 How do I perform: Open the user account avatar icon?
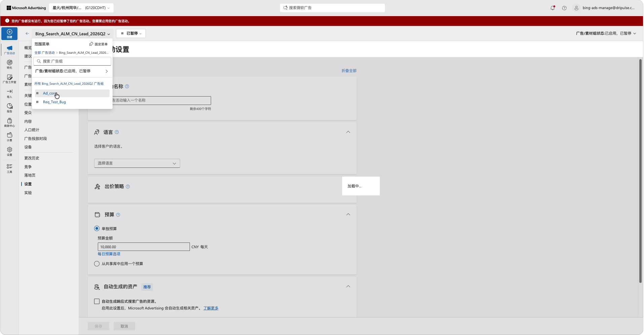(x=576, y=8)
